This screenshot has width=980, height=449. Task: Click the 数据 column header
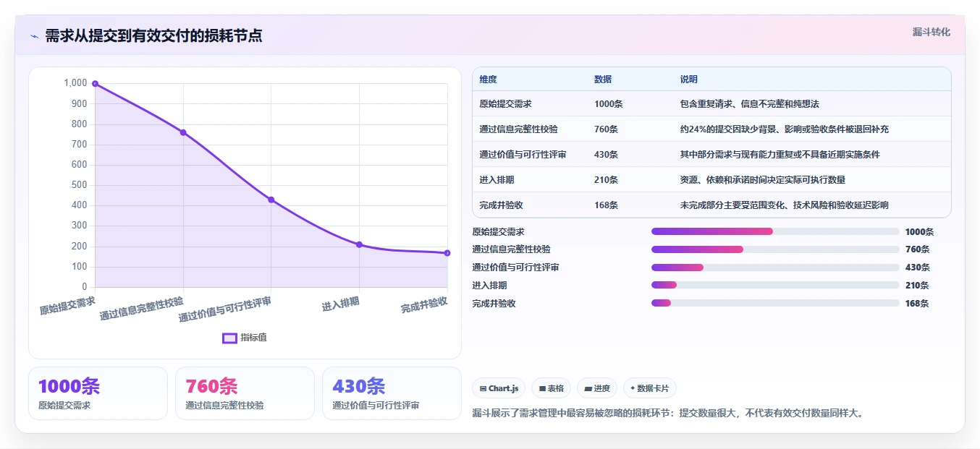pos(603,79)
